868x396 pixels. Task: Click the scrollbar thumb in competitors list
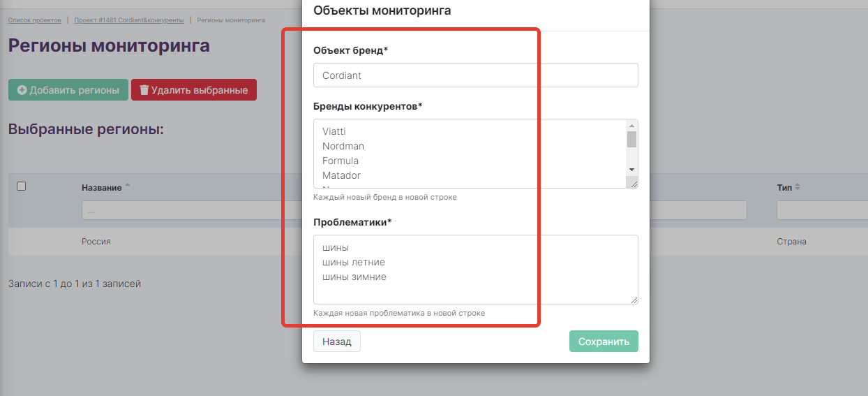tap(631, 139)
